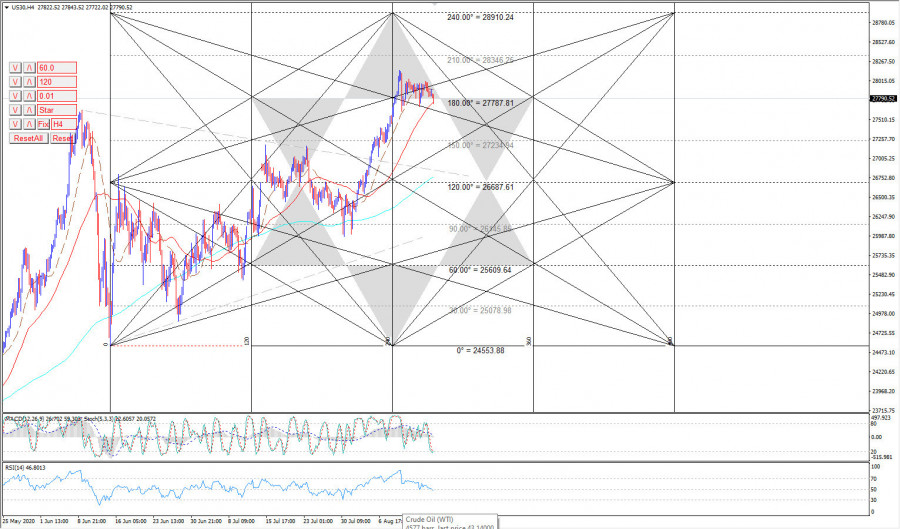
Task: Decrease the 120 value with its V button
Action: pyautogui.click(x=15, y=81)
